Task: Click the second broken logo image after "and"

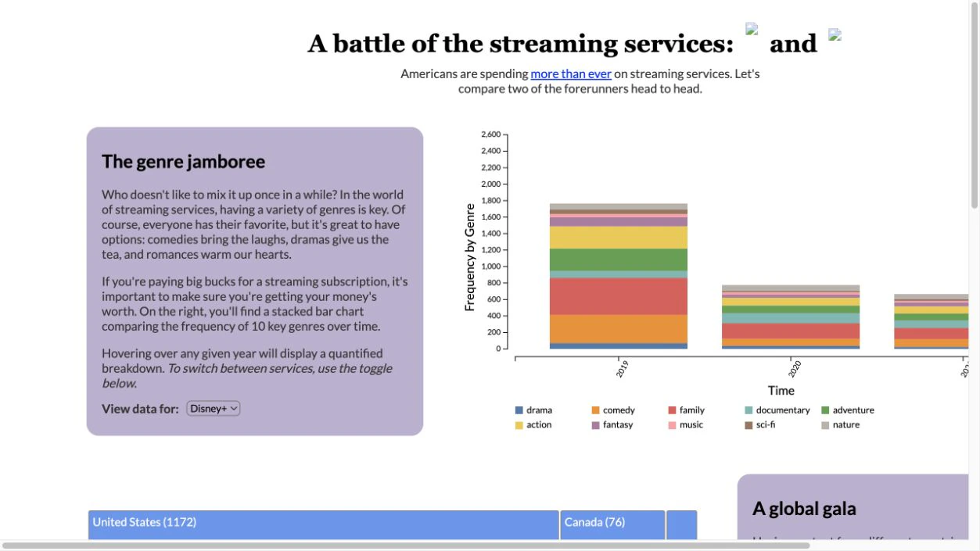Action: pyautogui.click(x=835, y=34)
